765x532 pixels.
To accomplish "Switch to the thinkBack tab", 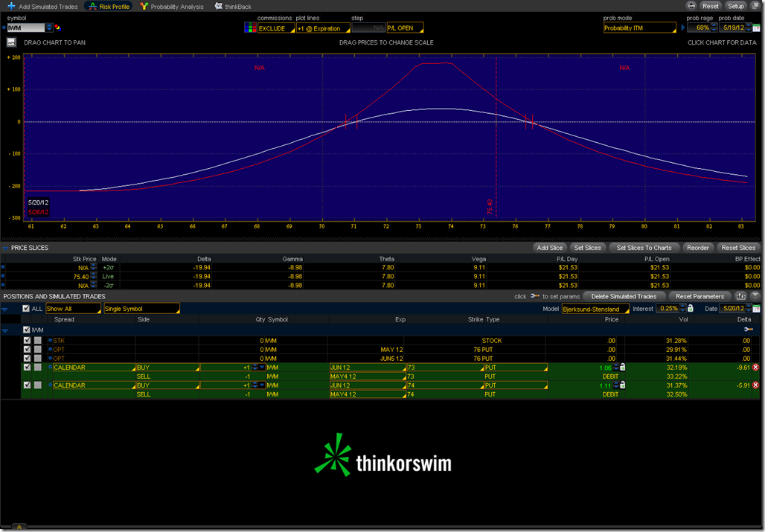I will pos(233,7).
